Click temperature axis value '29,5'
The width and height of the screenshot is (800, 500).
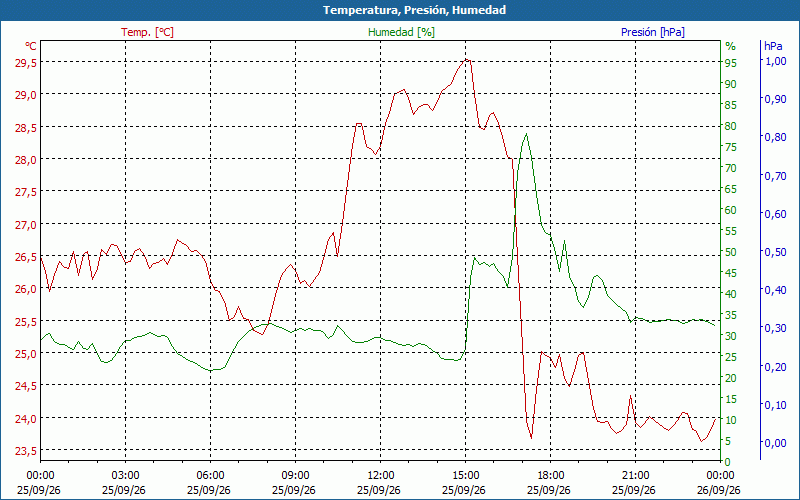click(x=26, y=62)
